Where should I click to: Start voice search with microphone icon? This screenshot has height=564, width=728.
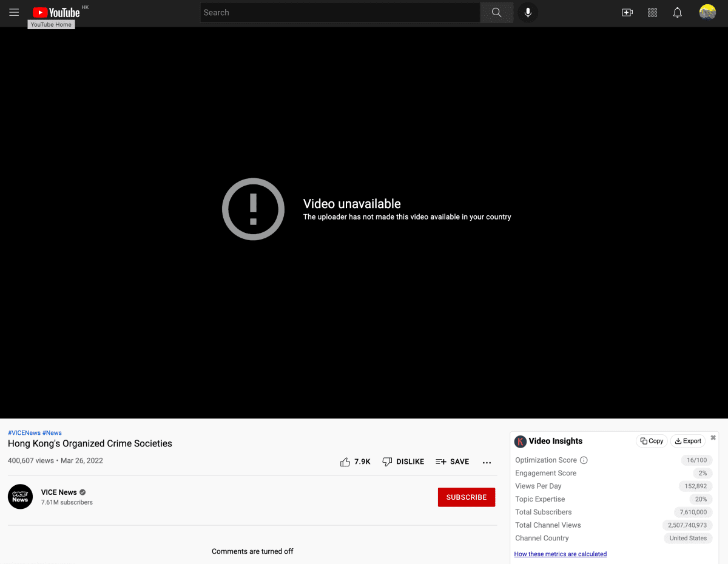[x=528, y=12]
